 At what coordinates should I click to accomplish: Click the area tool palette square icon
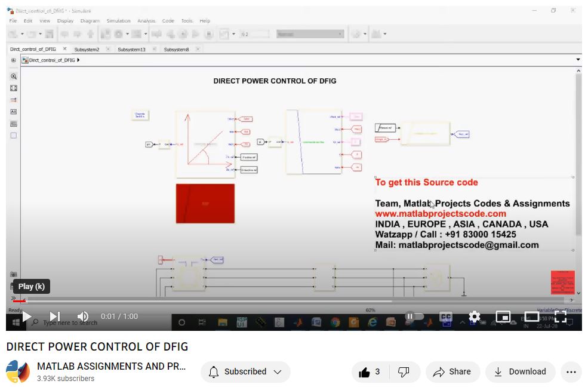14,136
